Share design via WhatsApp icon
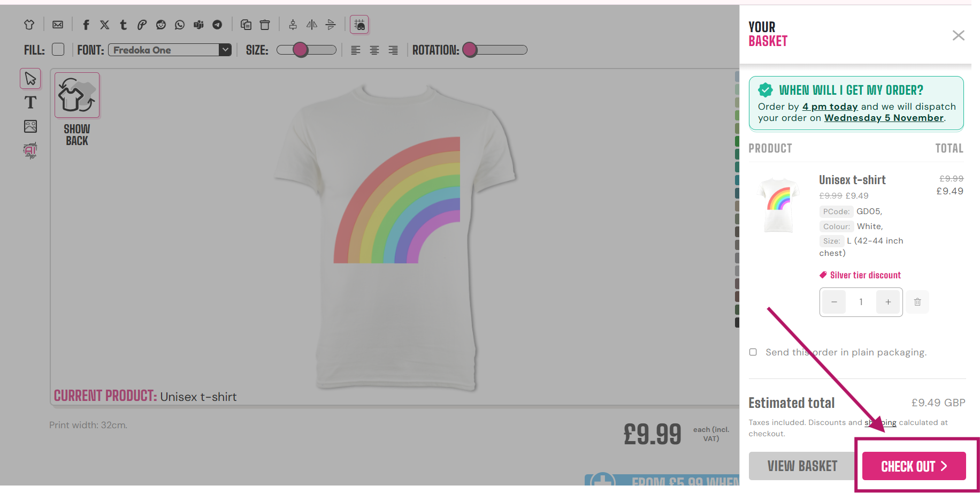The image size is (980, 493). pos(180,25)
